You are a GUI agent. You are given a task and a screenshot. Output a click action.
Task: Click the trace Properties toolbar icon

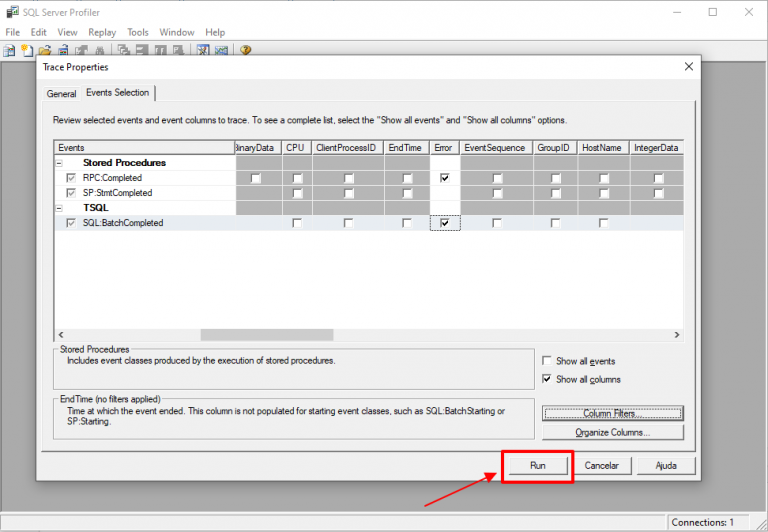click(x=81, y=50)
